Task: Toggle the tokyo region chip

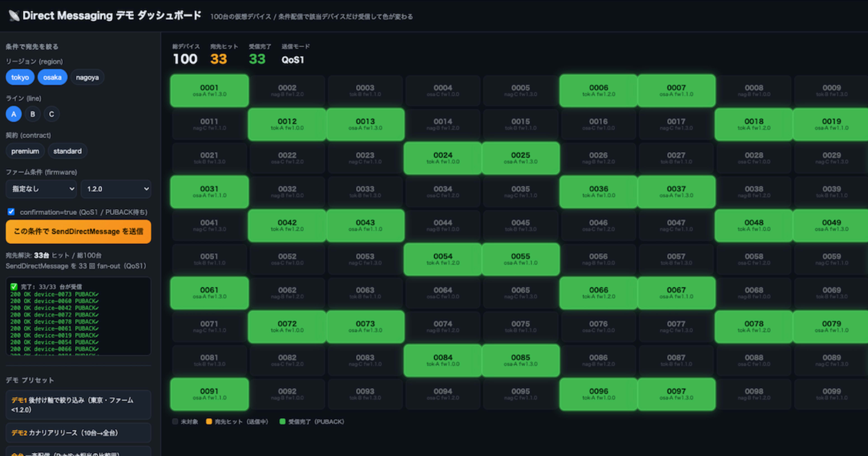Action: 20,77
